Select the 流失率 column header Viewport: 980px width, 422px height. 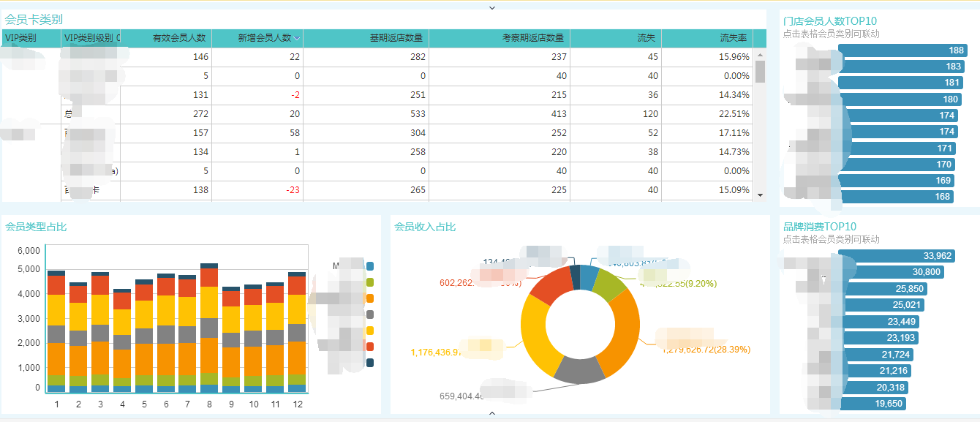(x=733, y=38)
